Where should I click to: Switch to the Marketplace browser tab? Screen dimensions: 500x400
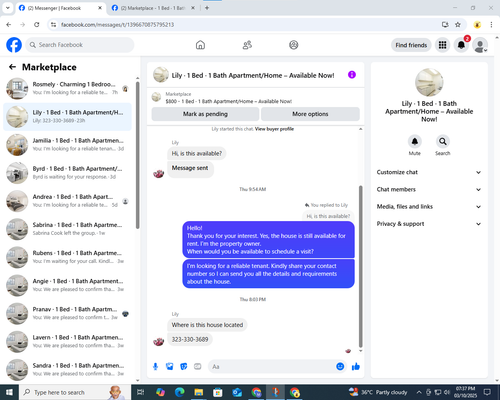153,8
